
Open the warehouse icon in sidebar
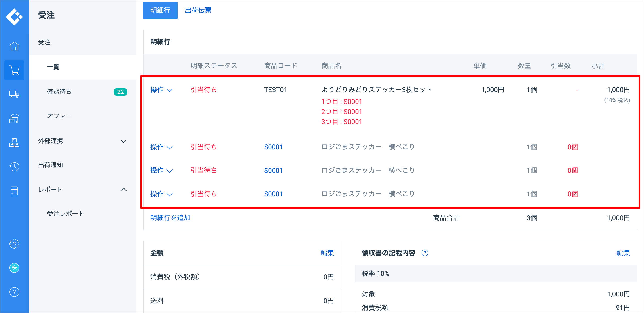click(x=14, y=119)
